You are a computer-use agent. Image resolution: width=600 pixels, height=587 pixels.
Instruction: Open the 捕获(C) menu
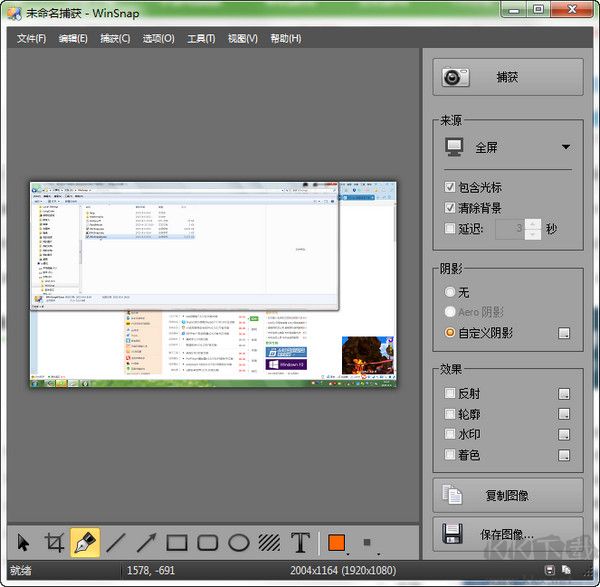115,39
